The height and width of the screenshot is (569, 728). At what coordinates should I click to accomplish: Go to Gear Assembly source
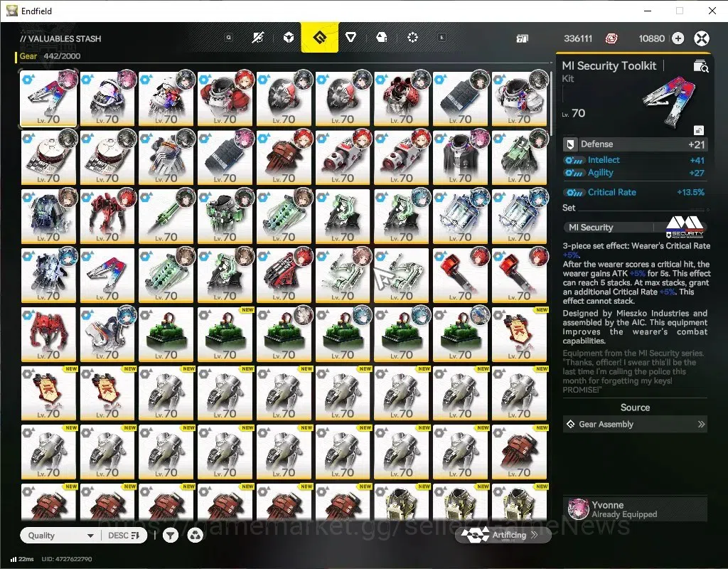pos(635,424)
